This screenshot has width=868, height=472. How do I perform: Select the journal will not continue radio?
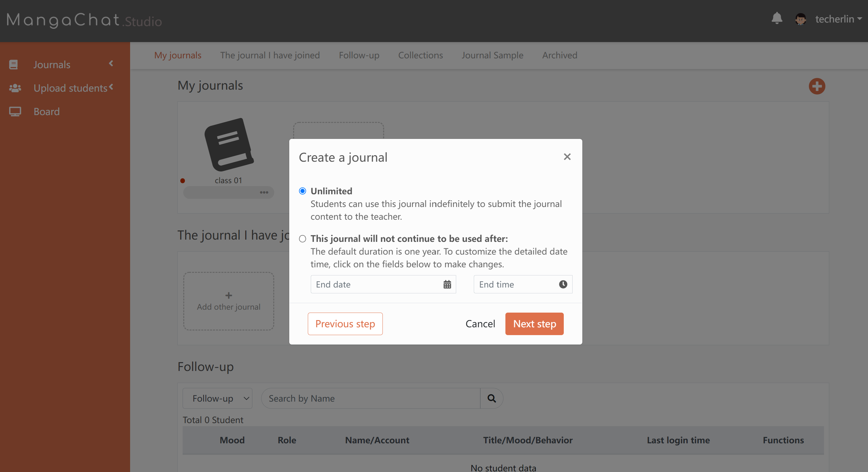tap(302, 239)
